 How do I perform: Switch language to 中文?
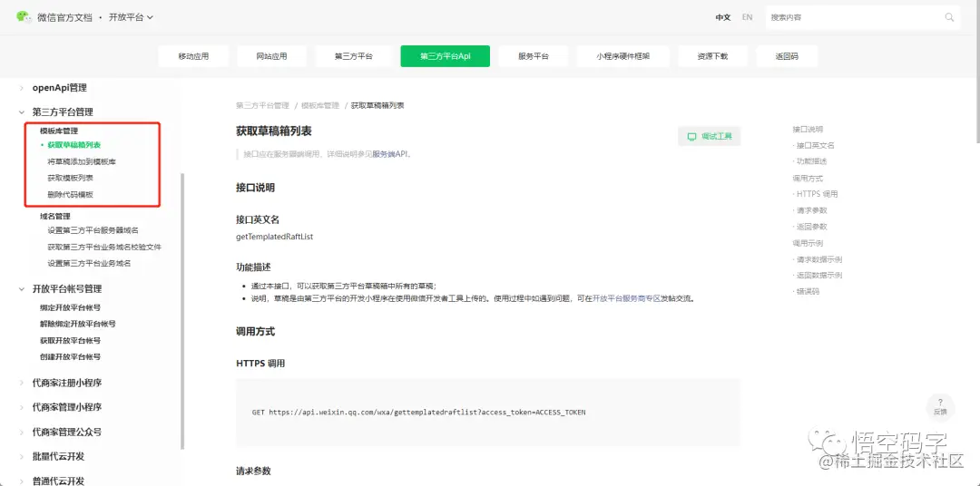[x=723, y=17]
